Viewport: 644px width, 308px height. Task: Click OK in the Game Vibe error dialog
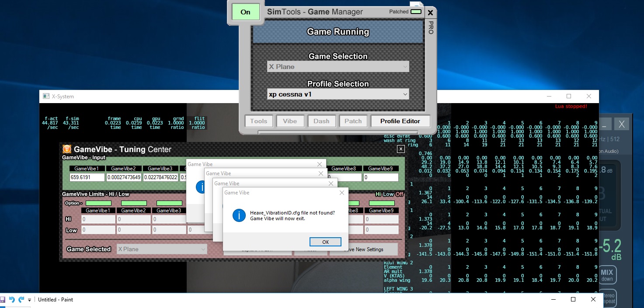click(325, 242)
